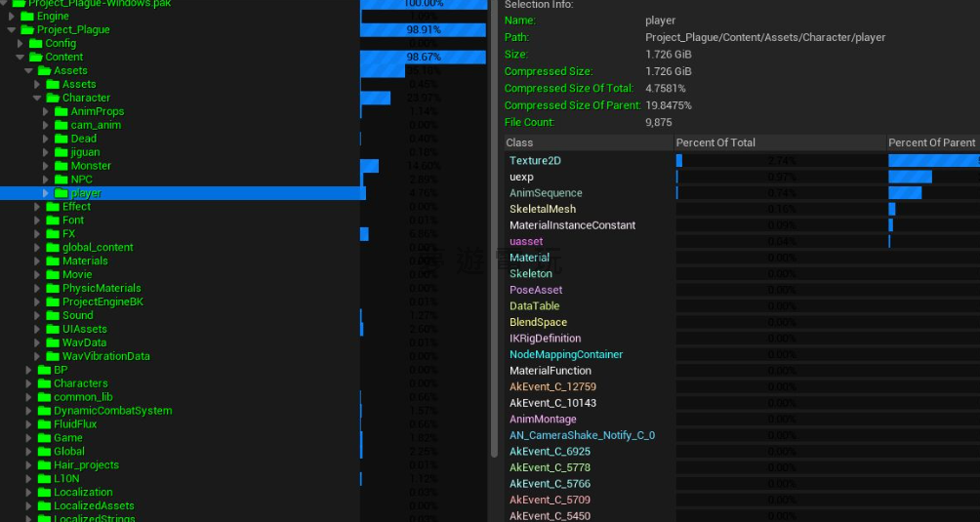Click the AnimProps folder icon
980x522 pixels.
(x=61, y=111)
